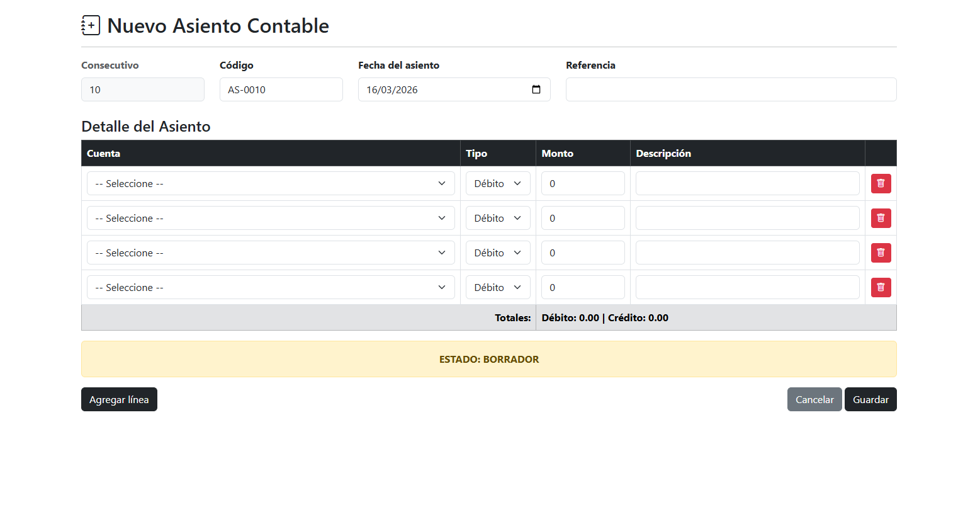The width and height of the screenshot is (980, 524).
Task: Delete the fourth line via trash icon
Action: pyautogui.click(x=881, y=287)
